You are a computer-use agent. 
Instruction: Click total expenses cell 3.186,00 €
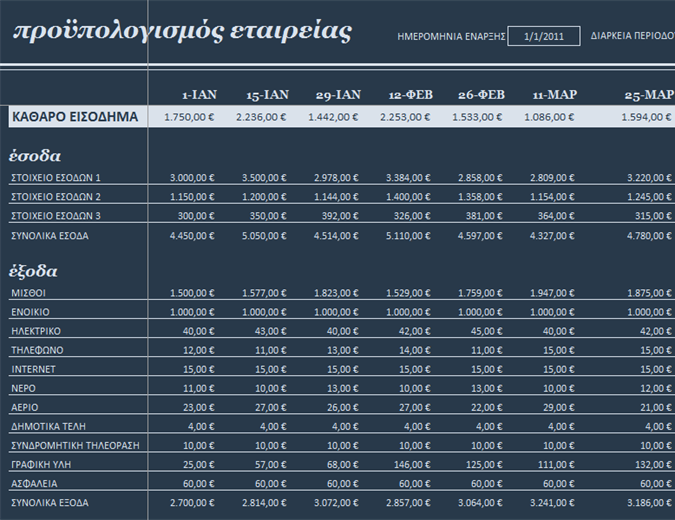tap(649, 503)
